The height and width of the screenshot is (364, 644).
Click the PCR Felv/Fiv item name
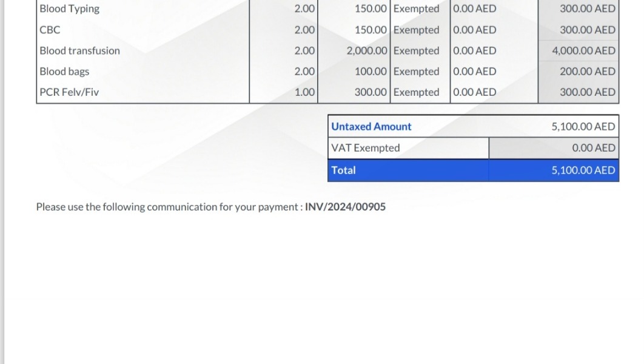pos(69,92)
